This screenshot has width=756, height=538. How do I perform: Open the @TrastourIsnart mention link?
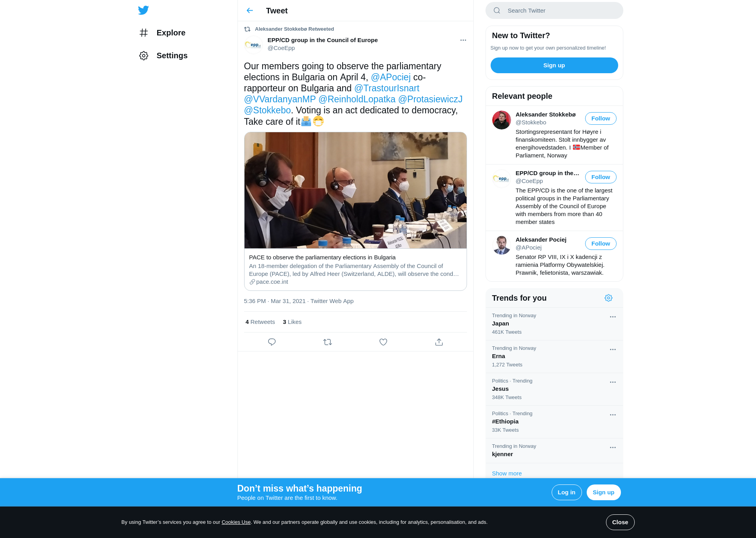pyautogui.click(x=387, y=88)
